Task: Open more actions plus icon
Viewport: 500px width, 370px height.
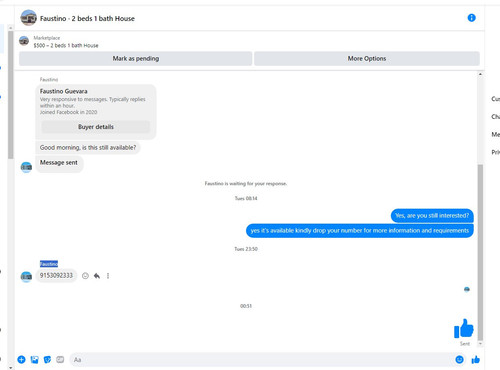Action: [x=21, y=360]
